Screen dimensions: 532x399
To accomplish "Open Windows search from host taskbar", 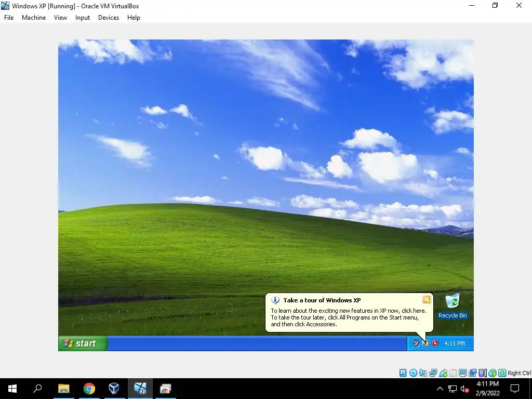I will click(x=37, y=389).
